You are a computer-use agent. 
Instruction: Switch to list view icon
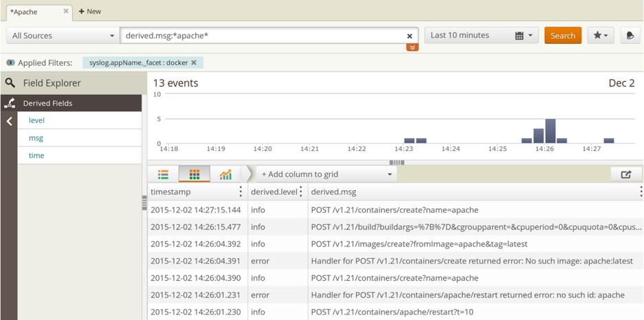point(163,175)
